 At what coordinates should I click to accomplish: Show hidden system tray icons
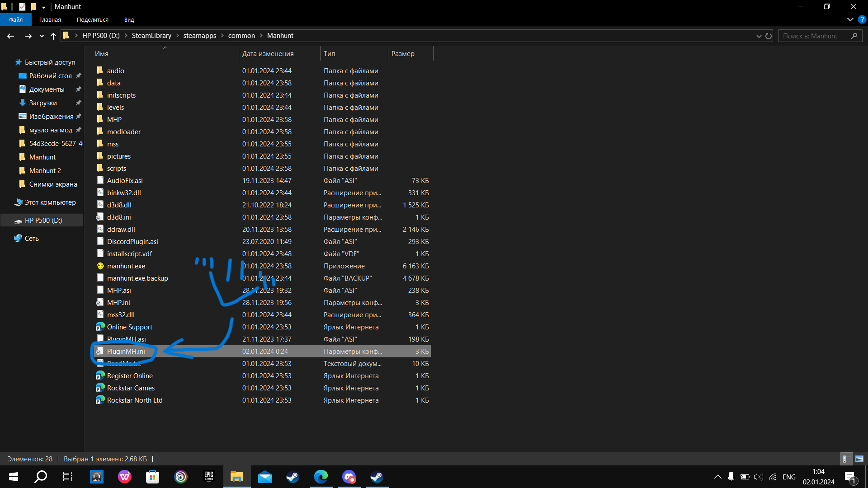717,477
